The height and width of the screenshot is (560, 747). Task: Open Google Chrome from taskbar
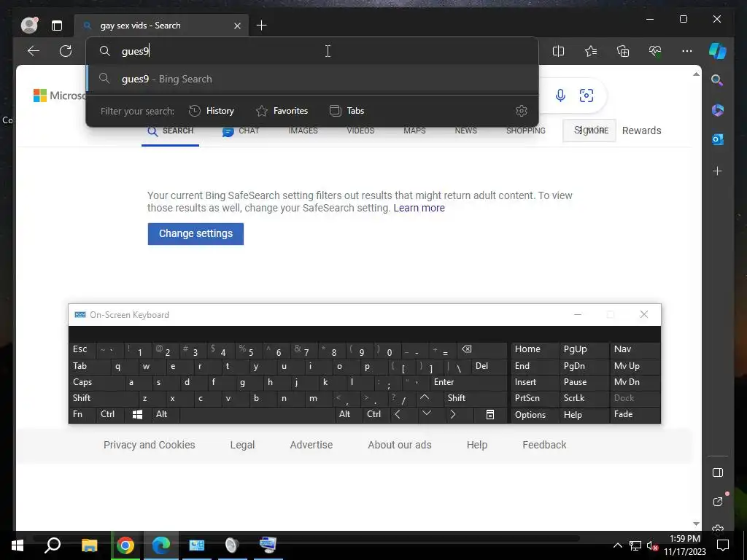coord(125,545)
